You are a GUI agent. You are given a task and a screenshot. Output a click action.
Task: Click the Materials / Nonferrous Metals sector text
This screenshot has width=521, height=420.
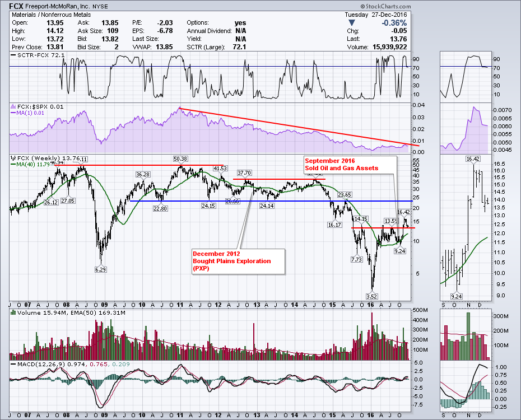pyautogui.click(x=51, y=15)
